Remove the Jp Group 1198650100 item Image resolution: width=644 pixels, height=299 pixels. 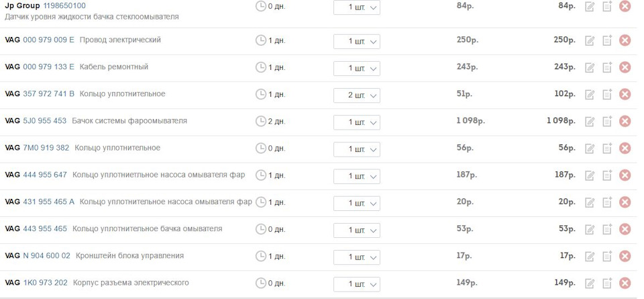pos(625,7)
